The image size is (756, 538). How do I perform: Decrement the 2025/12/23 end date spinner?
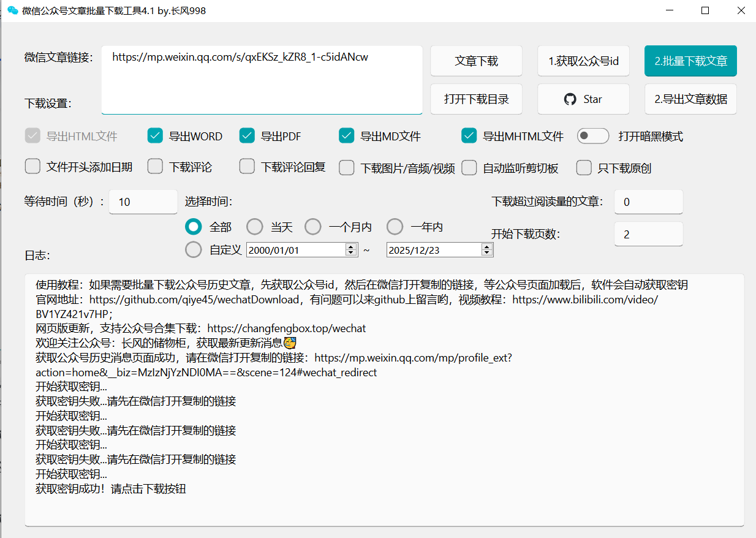[x=487, y=252]
